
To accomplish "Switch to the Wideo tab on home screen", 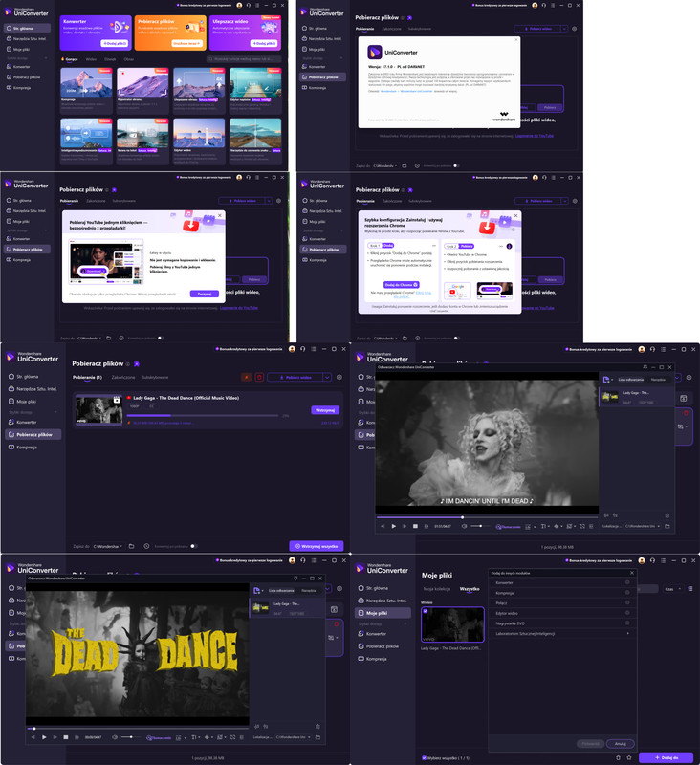I will tap(91, 59).
